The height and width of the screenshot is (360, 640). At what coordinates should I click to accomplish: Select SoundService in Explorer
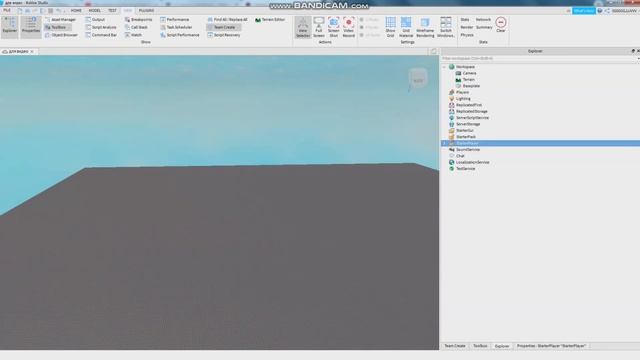468,150
